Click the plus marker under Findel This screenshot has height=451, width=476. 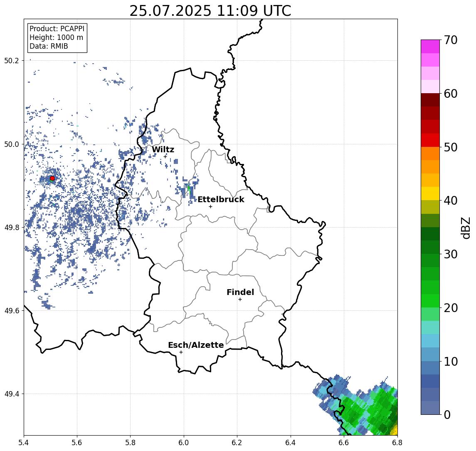pos(240,300)
